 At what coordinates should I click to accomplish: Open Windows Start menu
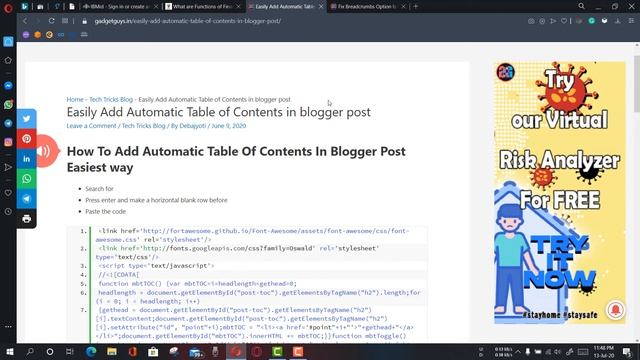[9, 351]
